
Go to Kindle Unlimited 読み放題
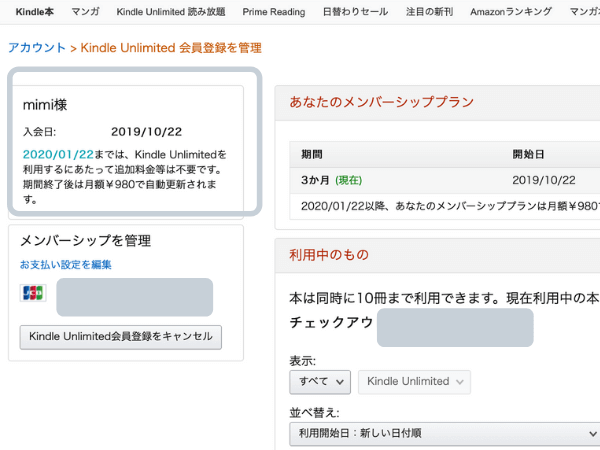click(171, 12)
